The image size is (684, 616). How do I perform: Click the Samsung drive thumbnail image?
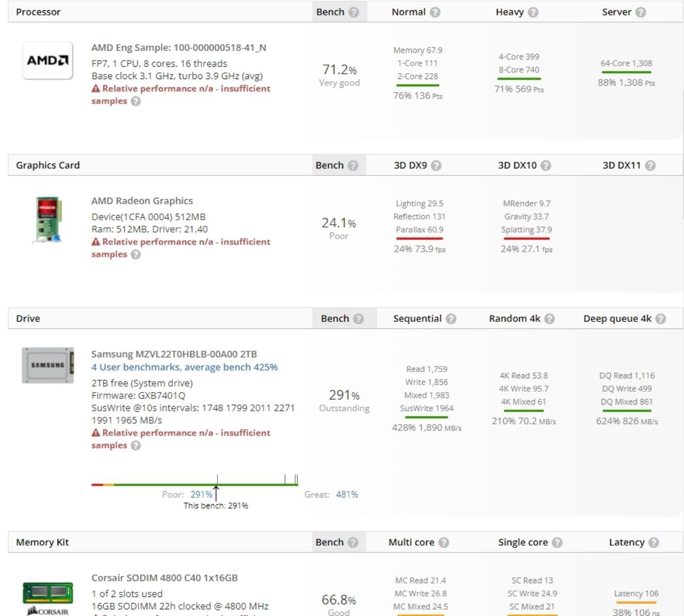coord(48,365)
